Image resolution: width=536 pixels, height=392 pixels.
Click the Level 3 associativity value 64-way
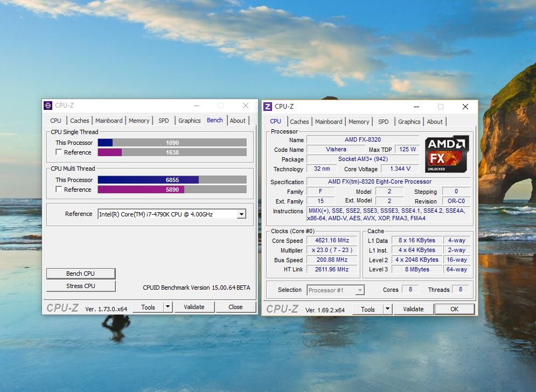(x=457, y=269)
